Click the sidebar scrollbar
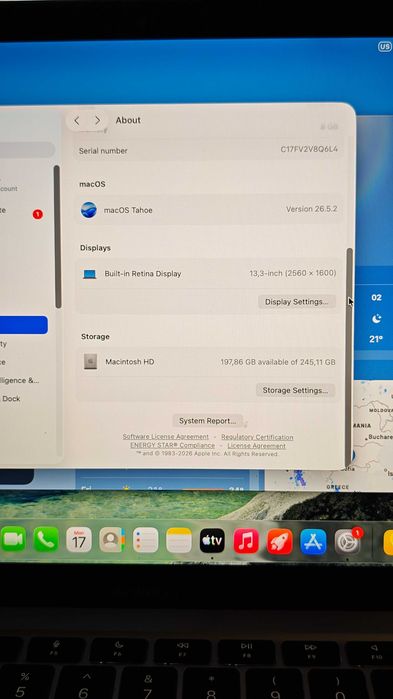The width and height of the screenshot is (393, 699). point(57,236)
